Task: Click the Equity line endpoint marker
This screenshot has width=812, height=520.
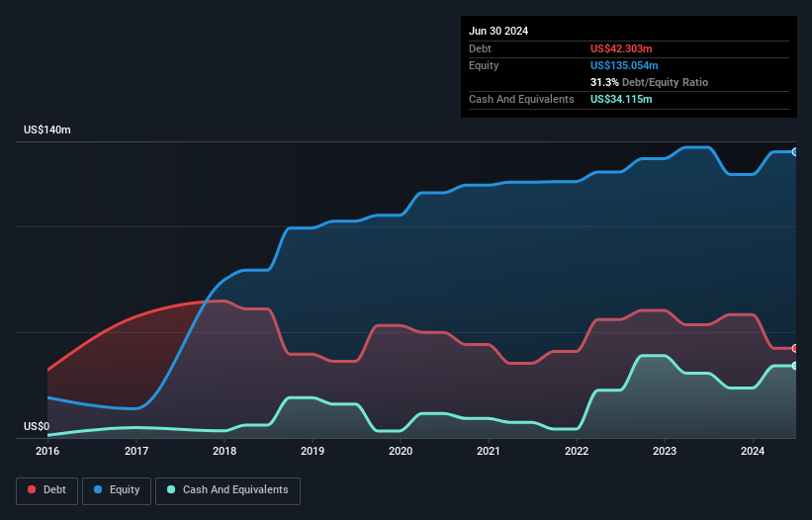Action: 794,152
